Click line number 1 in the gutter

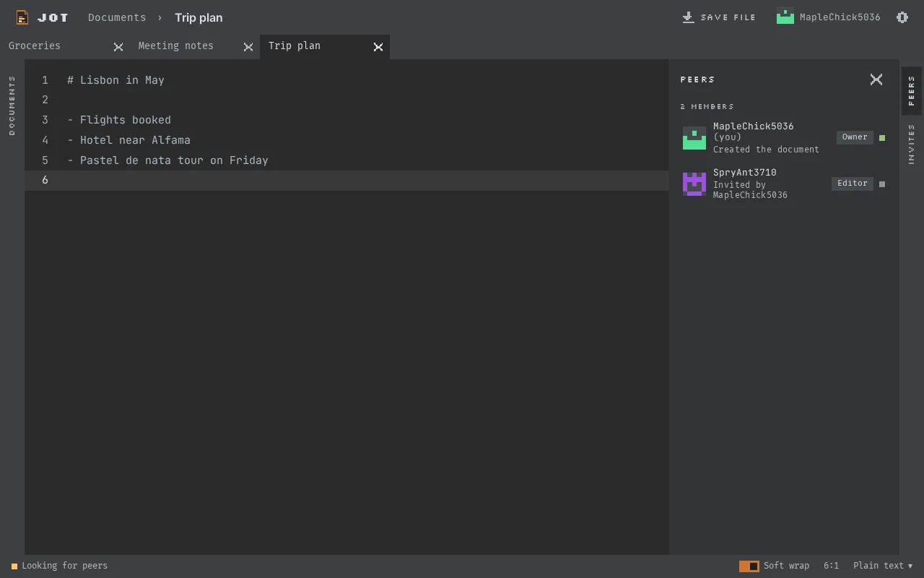point(45,80)
